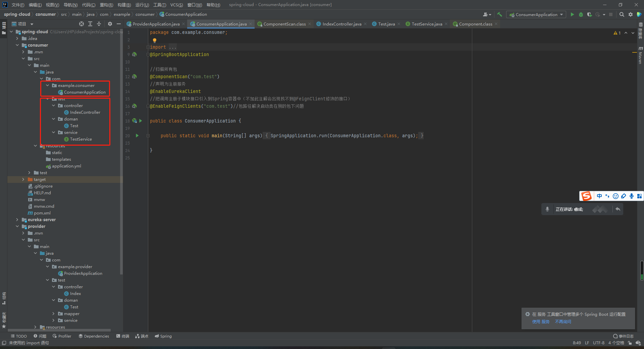Click 不再询问 in the Spring Boot popup

(x=563, y=321)
